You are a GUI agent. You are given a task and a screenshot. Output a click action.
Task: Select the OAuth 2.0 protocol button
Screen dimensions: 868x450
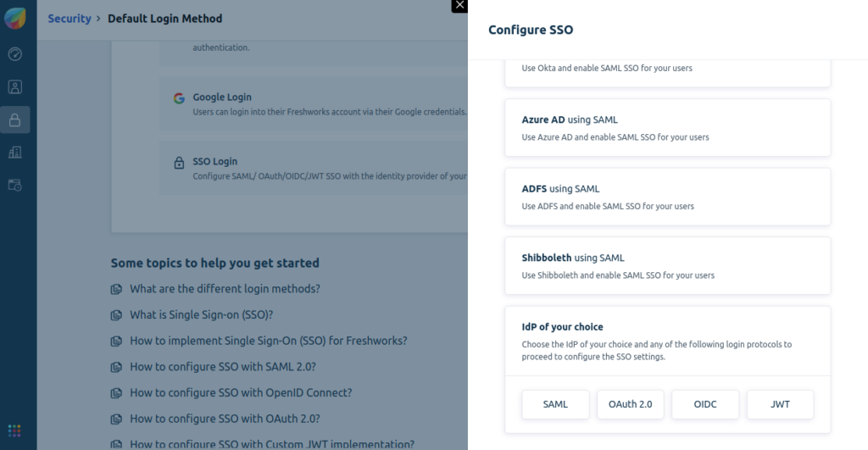[x=630, y=404]
